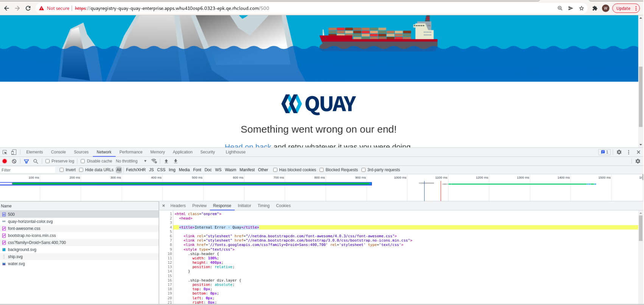644x305 pixels.
Task: Select the 500 request row
Action: 79,214
